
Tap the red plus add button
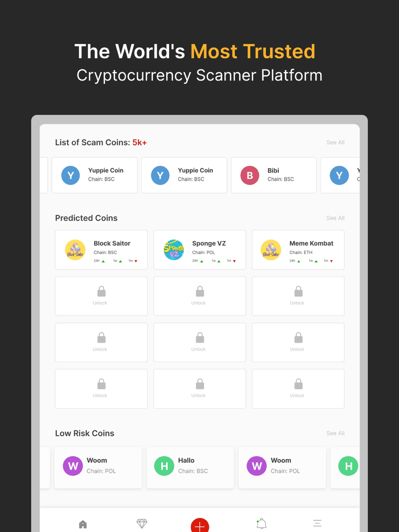(x=200, y=525)
